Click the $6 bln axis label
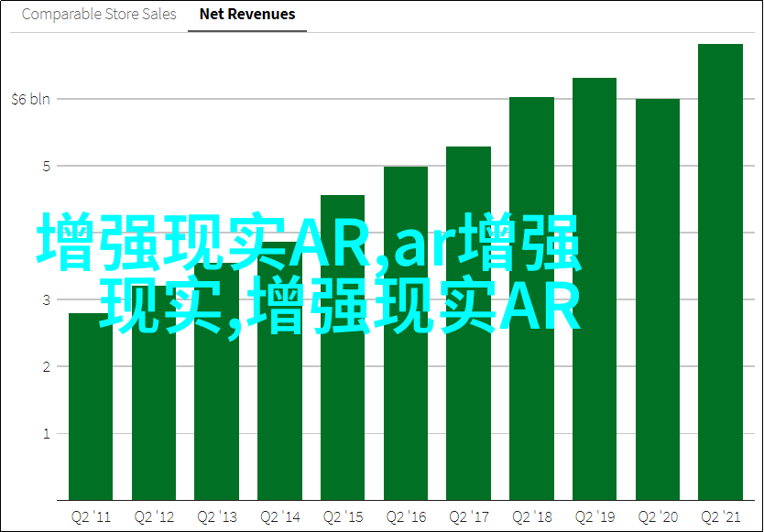 click(x=31, y=100)
